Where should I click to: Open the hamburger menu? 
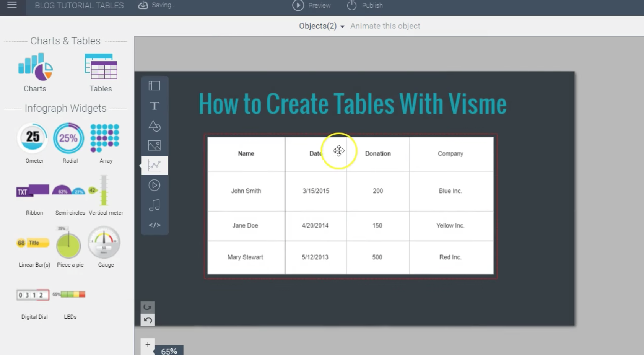[12, 5]
